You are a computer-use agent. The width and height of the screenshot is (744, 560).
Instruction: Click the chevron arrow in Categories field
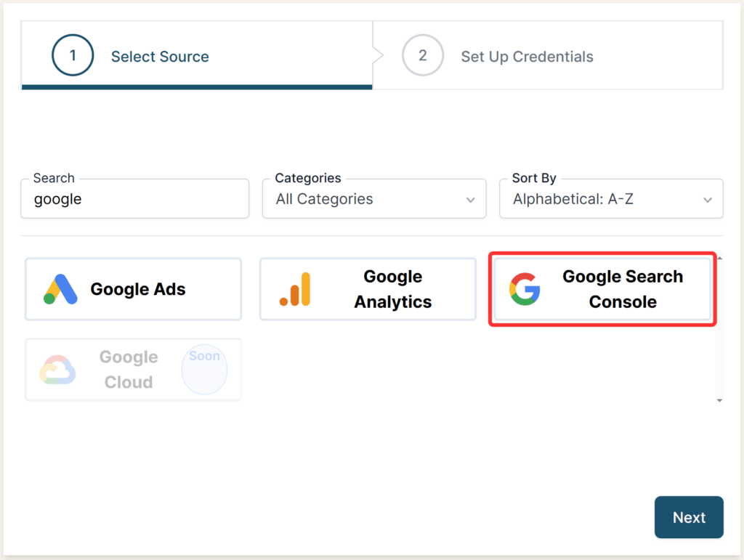click(471, 200)
